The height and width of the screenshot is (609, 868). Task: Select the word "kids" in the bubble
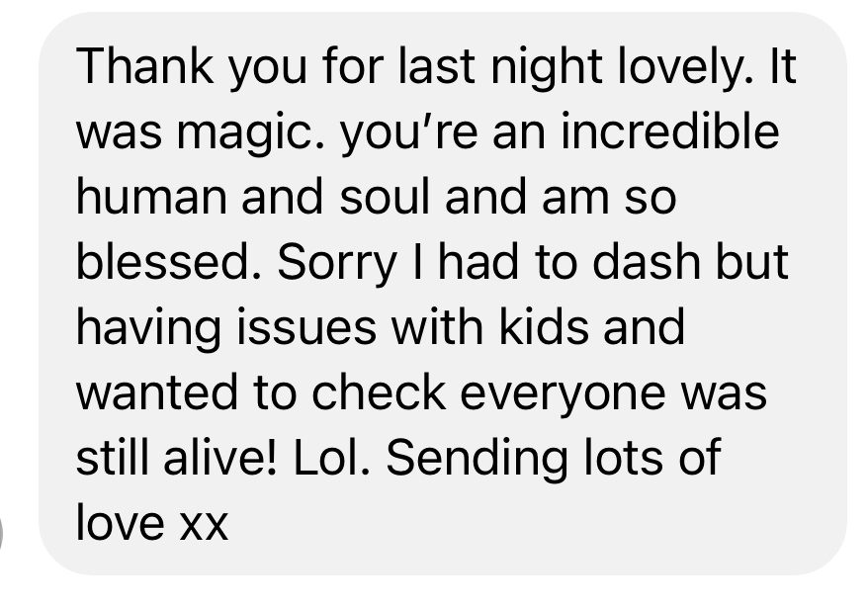pos(544,327)
